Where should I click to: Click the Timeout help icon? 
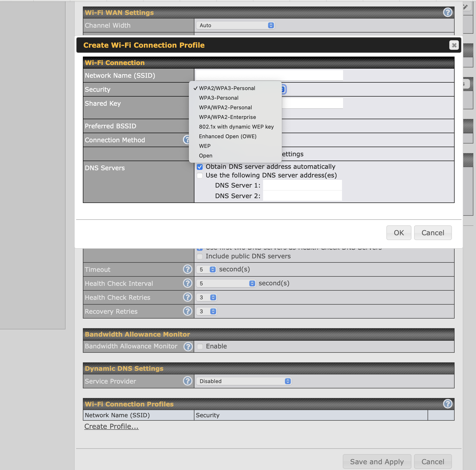point(187,269)
